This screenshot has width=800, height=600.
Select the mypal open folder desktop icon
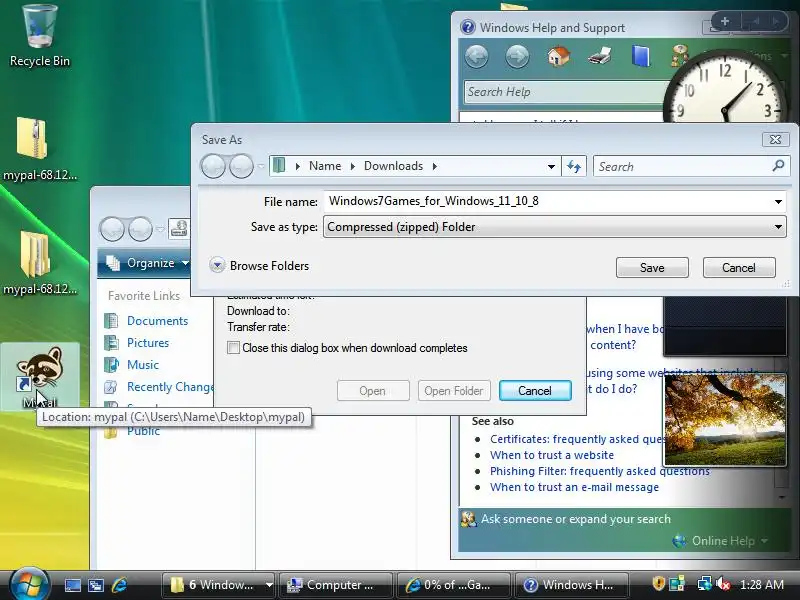[40, 262]
